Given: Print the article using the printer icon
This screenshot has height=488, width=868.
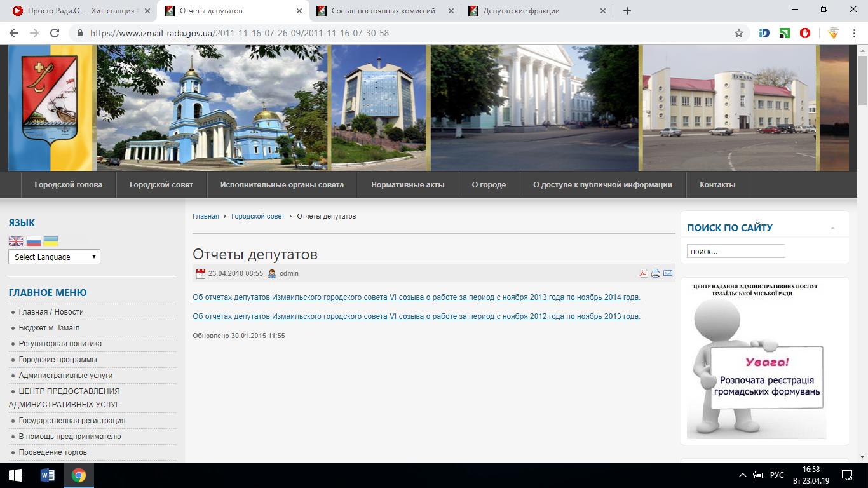Looking at the screenshot, I should 656,273.
